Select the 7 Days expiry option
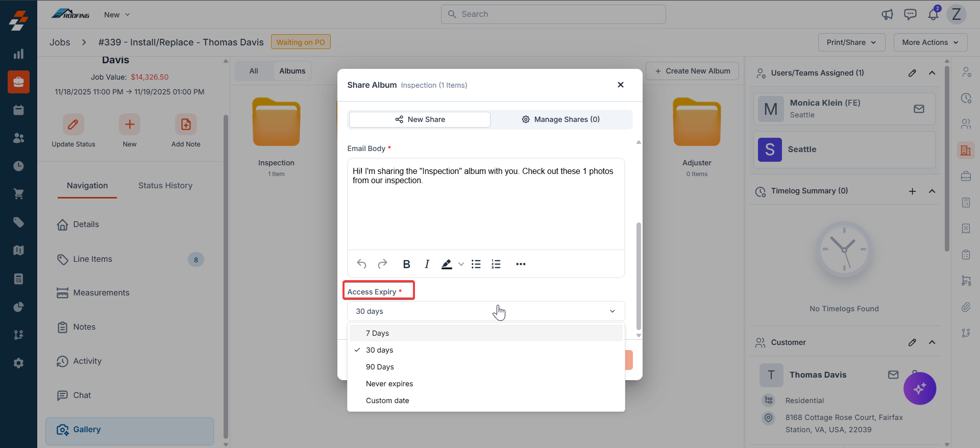 486,333
